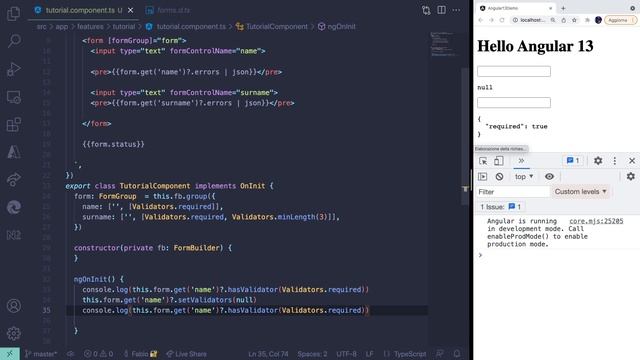
Task: Open the issues badge in DevTools toolbar
Action: [573, 161]
